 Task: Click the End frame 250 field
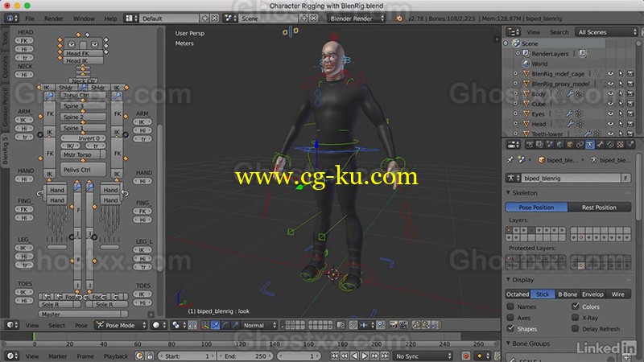coord(245,356)
